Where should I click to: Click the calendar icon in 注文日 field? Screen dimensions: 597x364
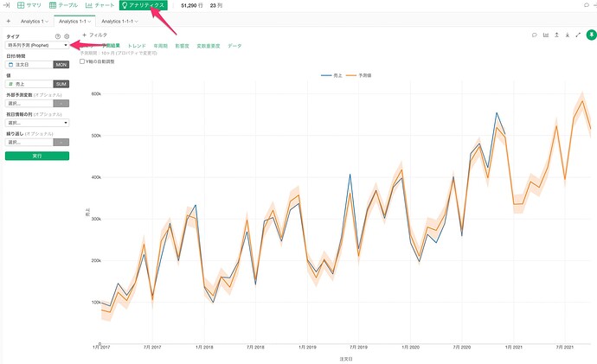pos(10,65)
